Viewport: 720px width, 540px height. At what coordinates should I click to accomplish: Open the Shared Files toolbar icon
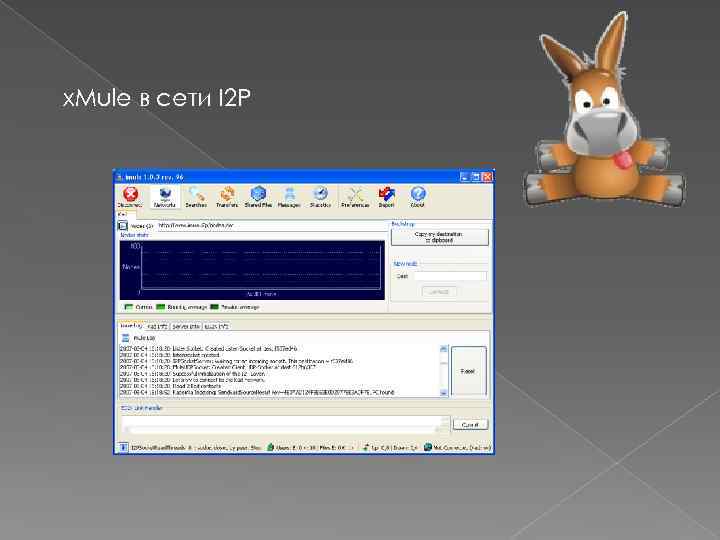(258, 197)
